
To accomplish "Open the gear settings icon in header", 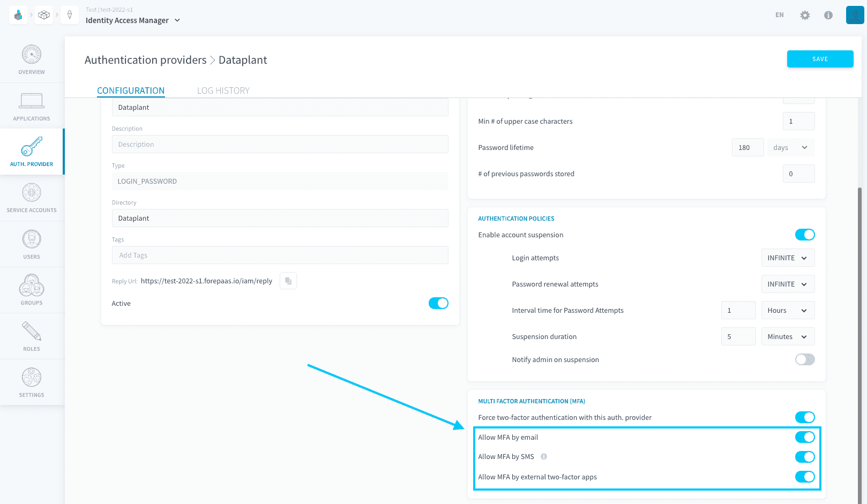I will click(x=805, y=15).
